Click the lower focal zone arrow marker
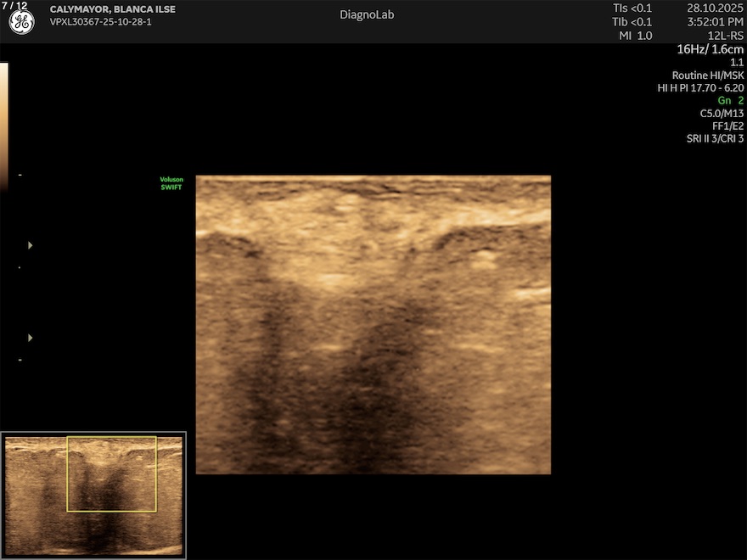This screenshot has height=560, width=747. tap(31, 338)
